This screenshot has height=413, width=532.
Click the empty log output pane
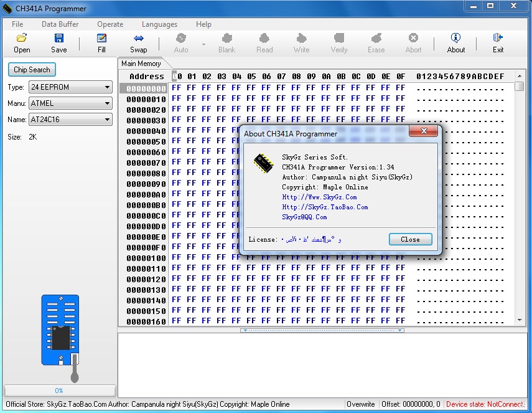pyautogui.click(x=322, y=365)
